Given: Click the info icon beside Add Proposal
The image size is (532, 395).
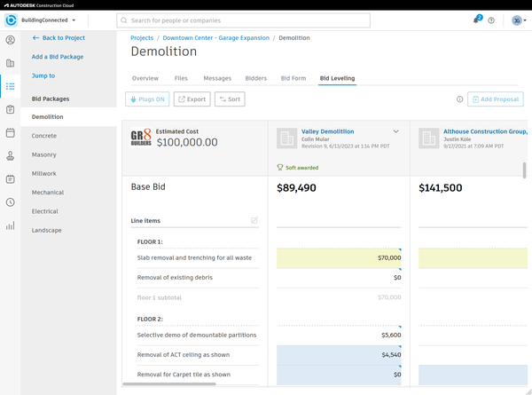Looking at the screenshot, I should [459, 99].
